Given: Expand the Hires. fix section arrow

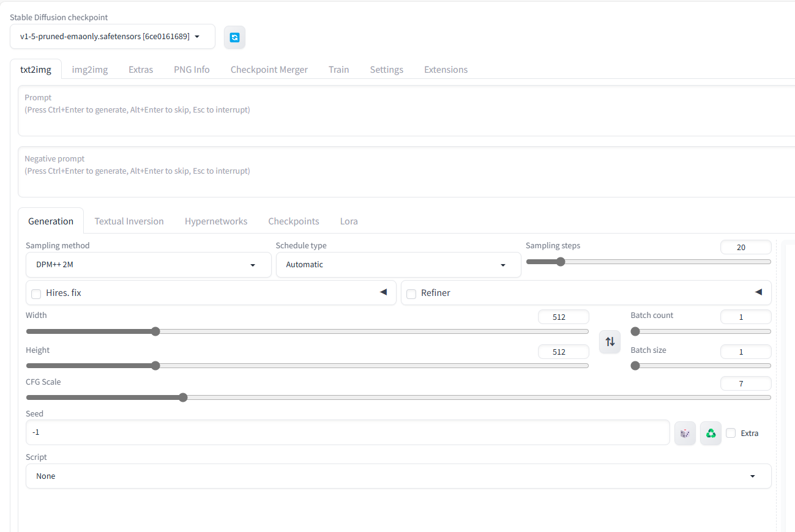Looking at the screenshot, I should pyautogui.click(x=384, y=292).
